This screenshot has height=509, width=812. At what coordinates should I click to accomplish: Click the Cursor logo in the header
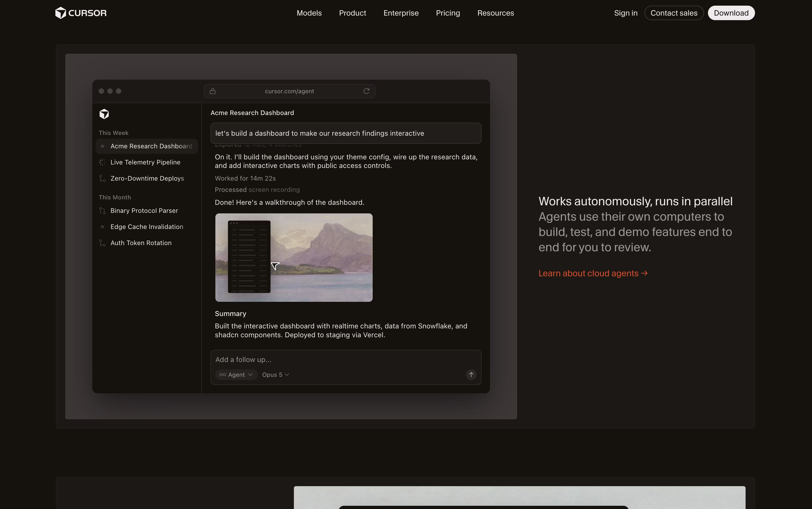point(81,13)
